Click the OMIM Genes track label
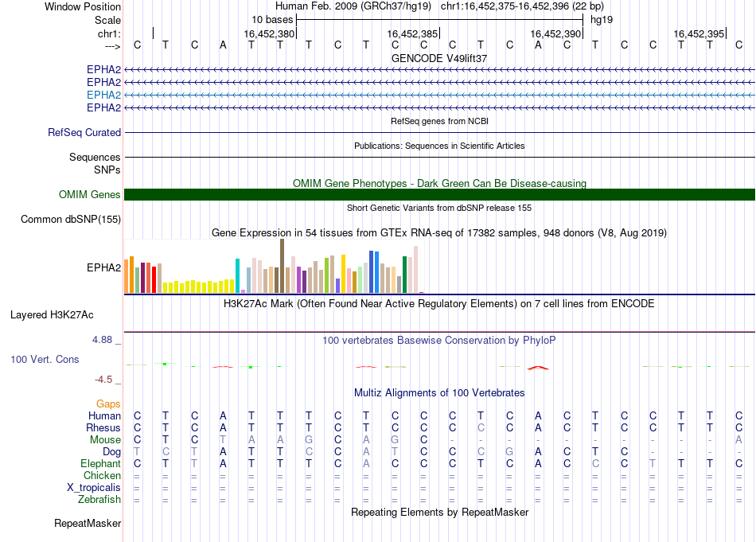The image size is (756, 542). [90, 195]
